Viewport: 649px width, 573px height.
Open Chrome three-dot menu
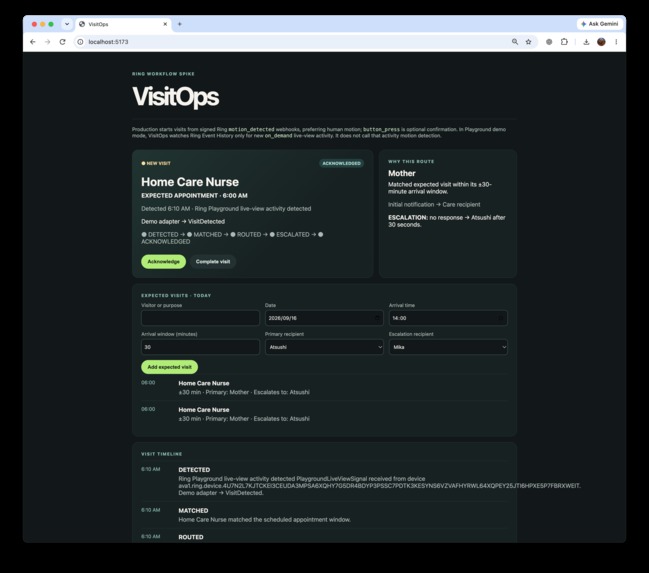pyautogui.click(x=616, y=42)
